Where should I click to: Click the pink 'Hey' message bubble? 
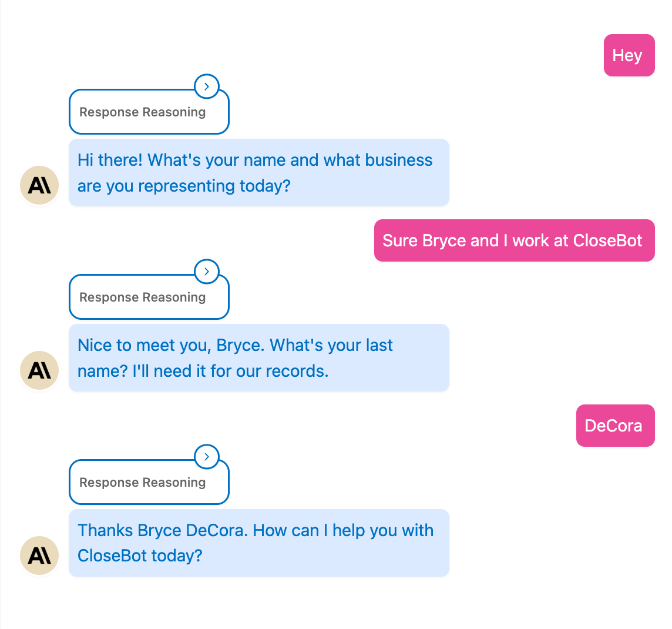coord(629,55)
